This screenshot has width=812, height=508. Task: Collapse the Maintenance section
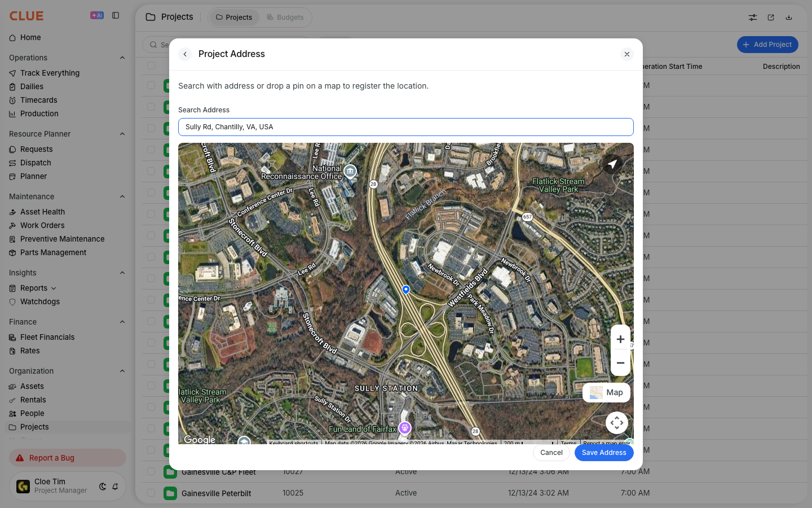[122, 196]
